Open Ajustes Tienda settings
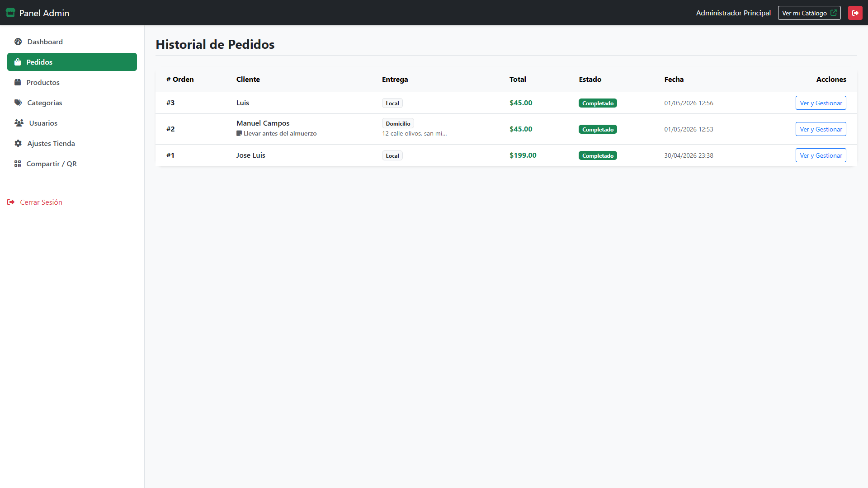This screenshot has height=488, width=868. click(72, 143)
